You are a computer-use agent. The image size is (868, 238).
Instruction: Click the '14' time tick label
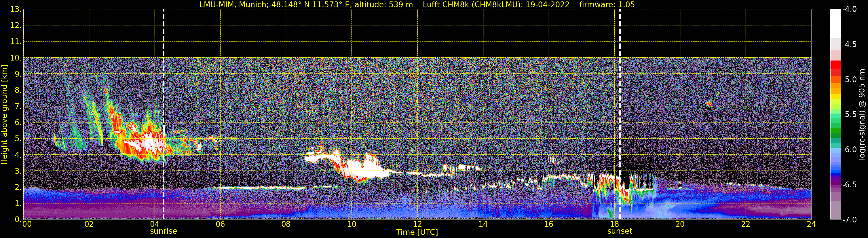click(x=483, y=224)
